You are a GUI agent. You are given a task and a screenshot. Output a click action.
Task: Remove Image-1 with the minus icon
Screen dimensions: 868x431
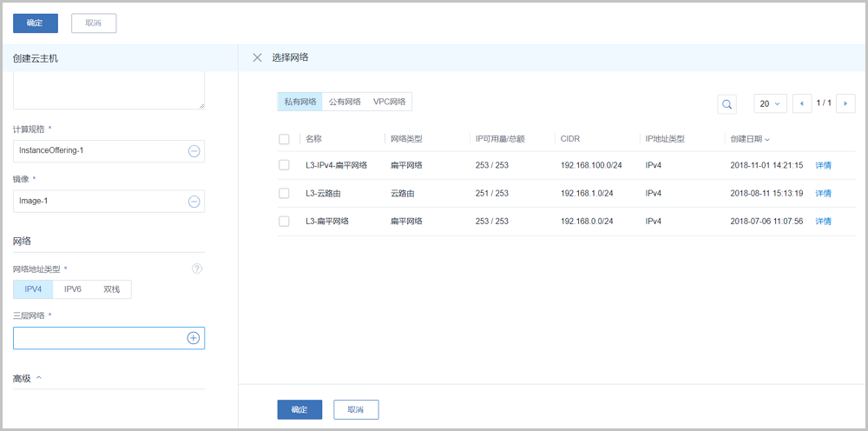(x=194, y=202)
